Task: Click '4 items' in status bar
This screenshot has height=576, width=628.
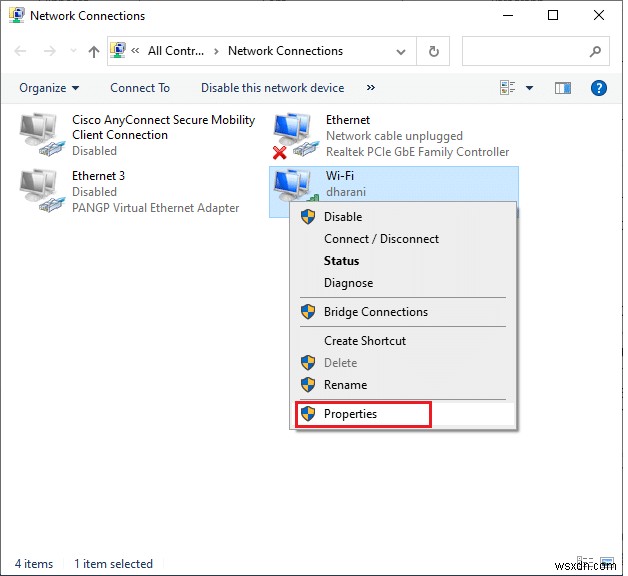Action: 34,564
